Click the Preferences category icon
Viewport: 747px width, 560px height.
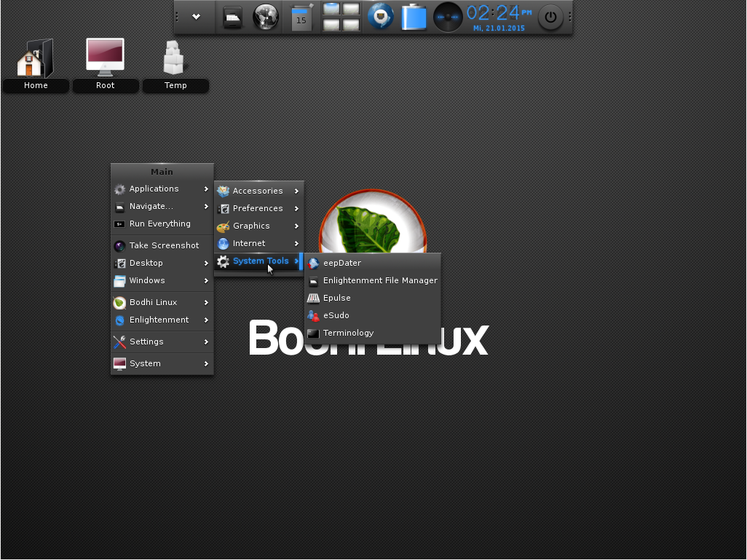[x=223, y=209]
